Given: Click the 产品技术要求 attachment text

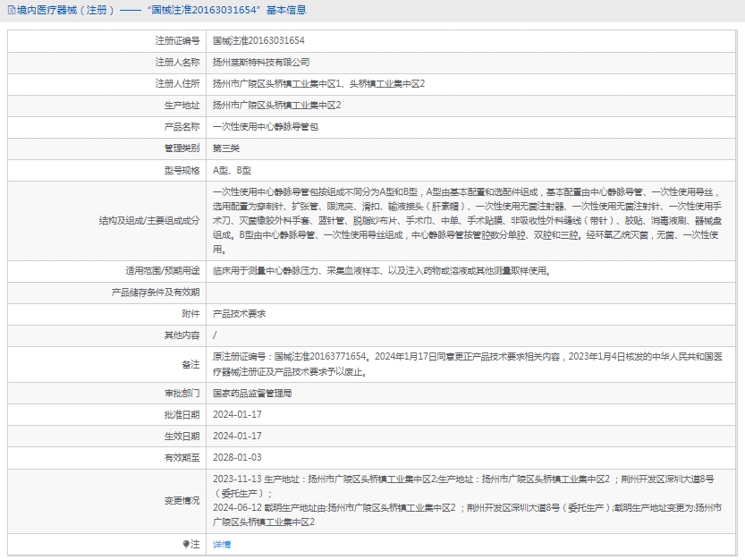Looking at the screenshot, I should click(x=239, y=314).
